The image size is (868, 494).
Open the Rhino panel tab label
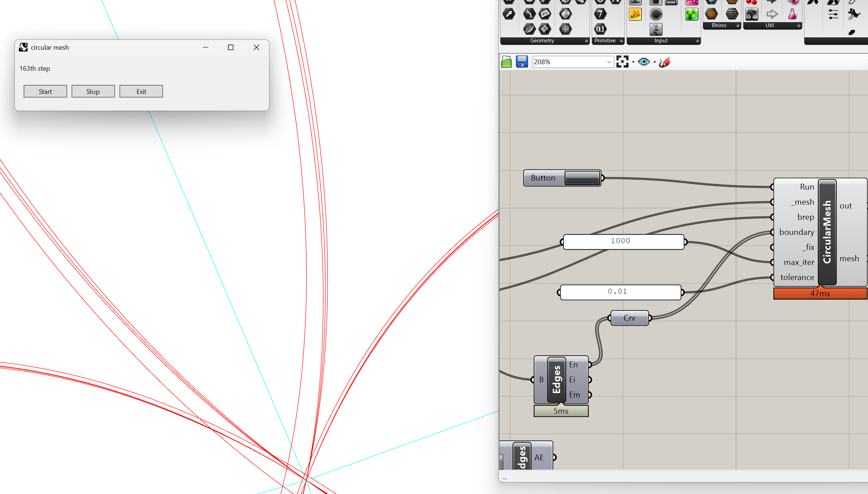tap(719, 25)
